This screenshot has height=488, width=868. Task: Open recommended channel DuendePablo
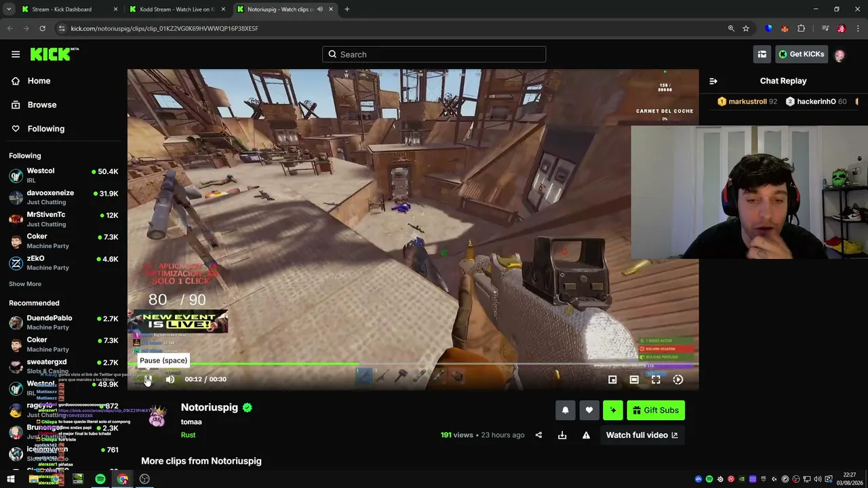click(64, 323)
